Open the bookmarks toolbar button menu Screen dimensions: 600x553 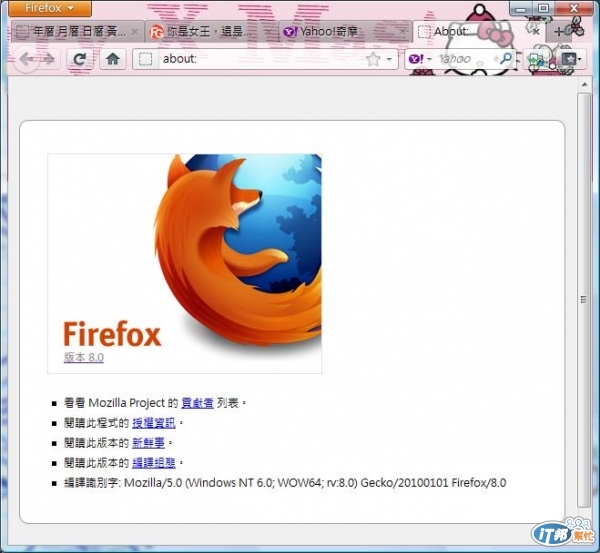coord(572,59)
